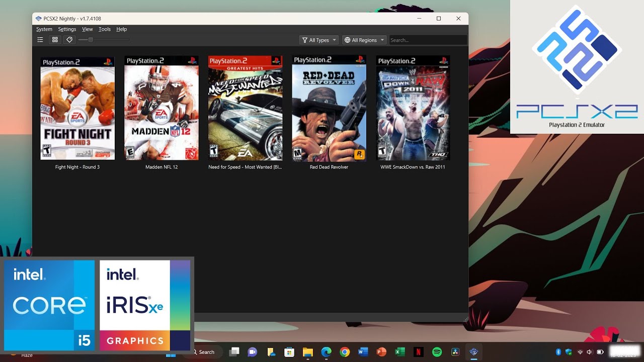Screen dimensions: 644x362
Task: Open File Explorer from the taskbar
Action: click(307, 352)
